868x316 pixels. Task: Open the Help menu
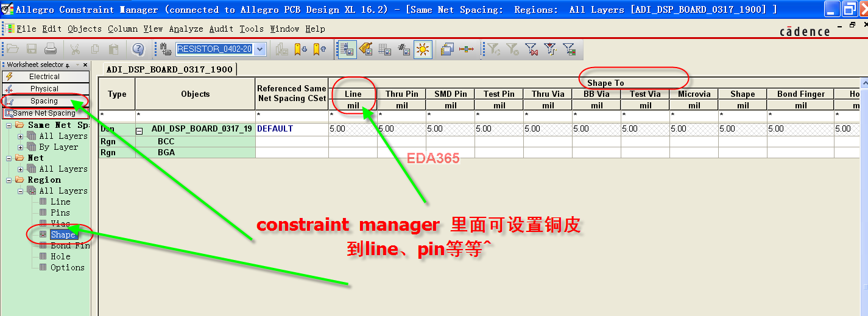click(315, 29)
